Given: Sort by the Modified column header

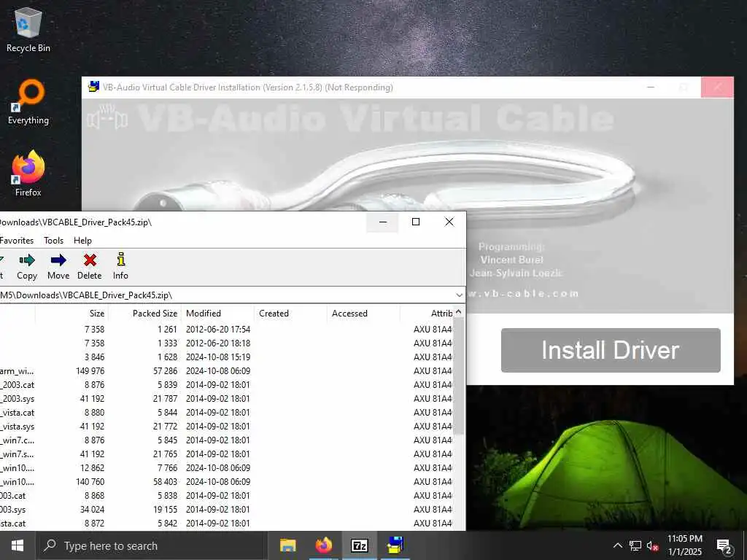Looking at the screenshot, I should click(x=217, y=314).
